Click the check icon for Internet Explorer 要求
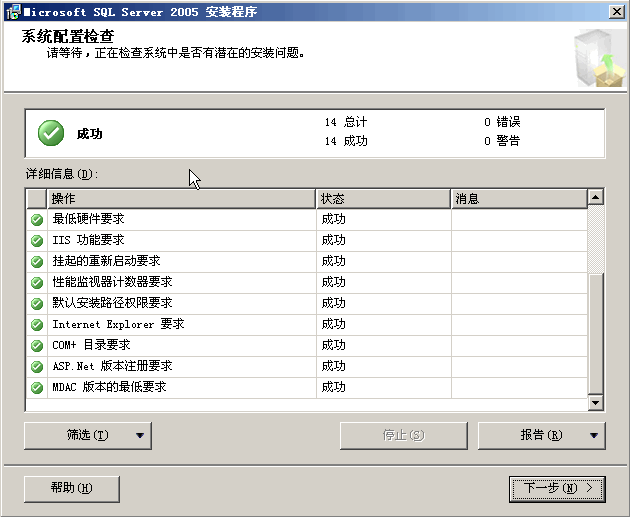630x517 pixels. point(37,324)
